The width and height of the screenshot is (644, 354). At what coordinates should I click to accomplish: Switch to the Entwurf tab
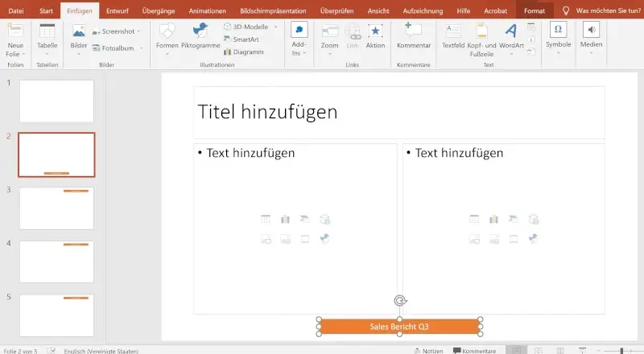pyautogui.click(x=118, y=11)
